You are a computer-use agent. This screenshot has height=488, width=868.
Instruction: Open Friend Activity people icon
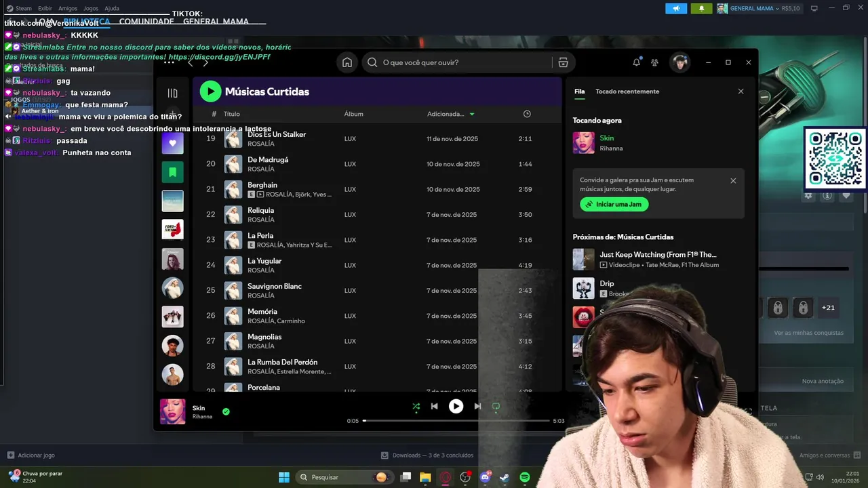pyautogui.click(x=654, y=62)
